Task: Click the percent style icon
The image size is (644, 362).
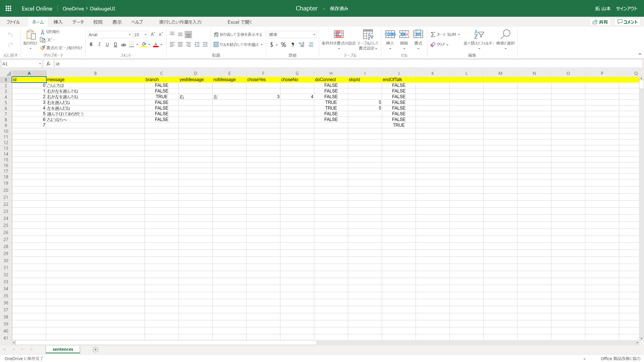Action: tap(283, 44)
